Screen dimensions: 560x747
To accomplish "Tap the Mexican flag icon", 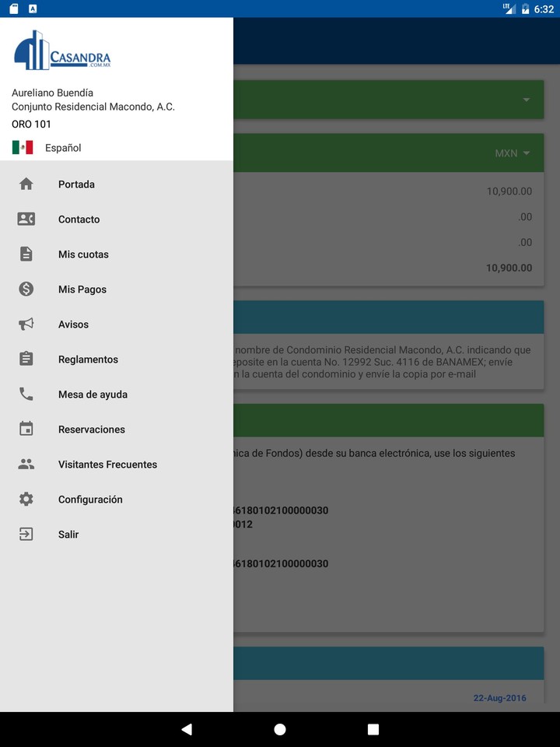I will pos(23,148).
